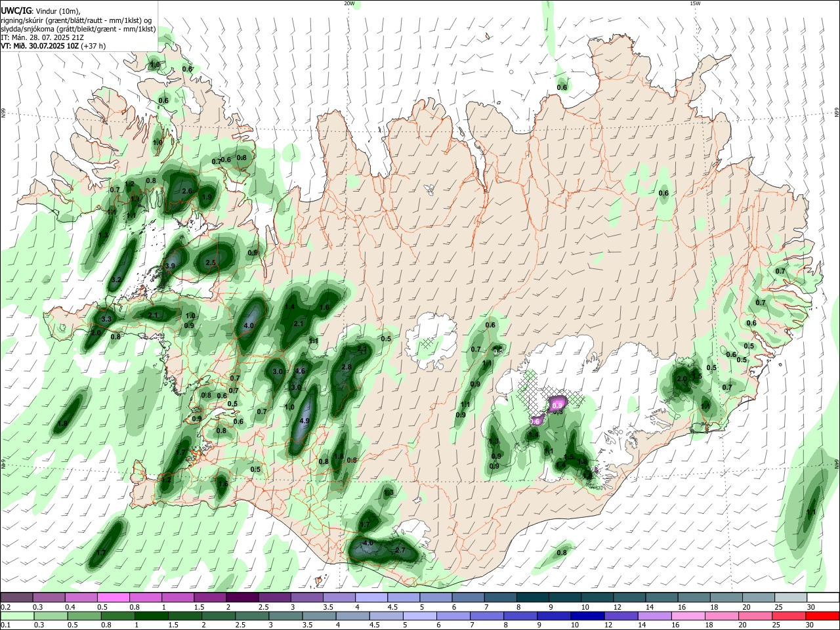Click the "20W" longitude label
Viewport: 840px width, 630px height.
tap(349, 3)
